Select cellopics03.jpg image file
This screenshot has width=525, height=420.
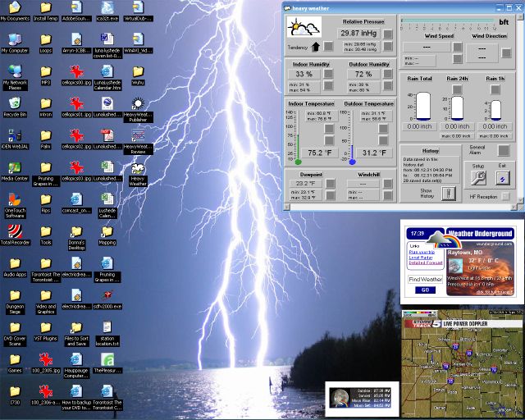(x=76, y=171)
